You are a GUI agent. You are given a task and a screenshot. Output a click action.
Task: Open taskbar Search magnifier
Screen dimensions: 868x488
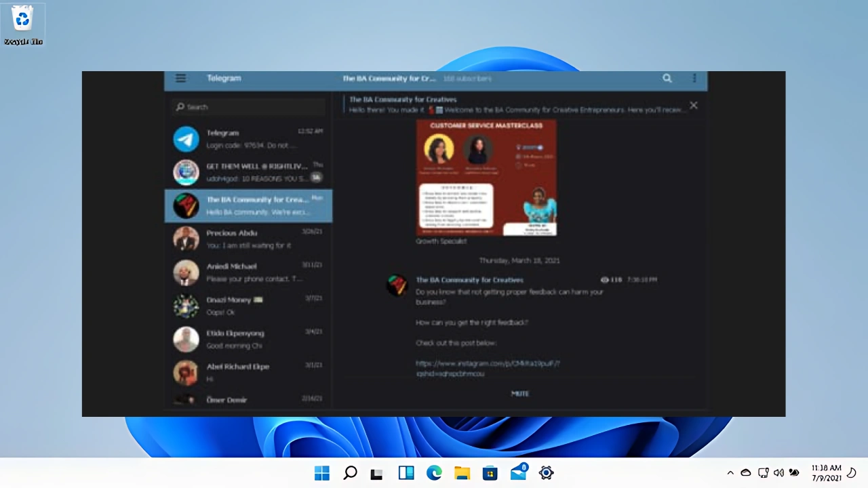pyautogui.click(x=350, y=473)
